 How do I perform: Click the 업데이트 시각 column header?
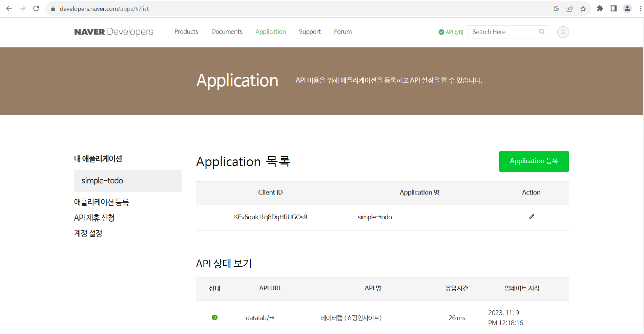[522, 288]
